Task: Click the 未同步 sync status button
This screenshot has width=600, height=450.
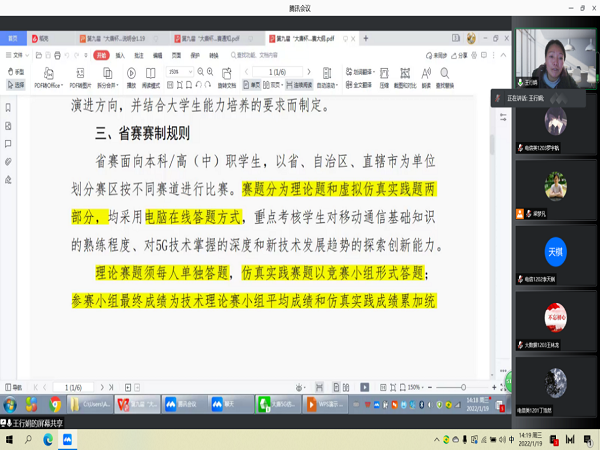Action: tap(436, 55)
